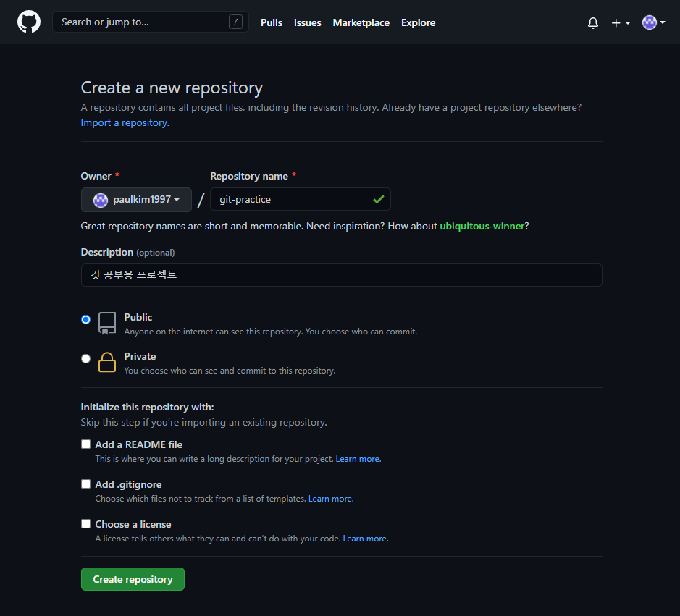The image size is (680, 616).
Task: Click the Create repository button
Action: pyautogui.click(x=133, y=579)
